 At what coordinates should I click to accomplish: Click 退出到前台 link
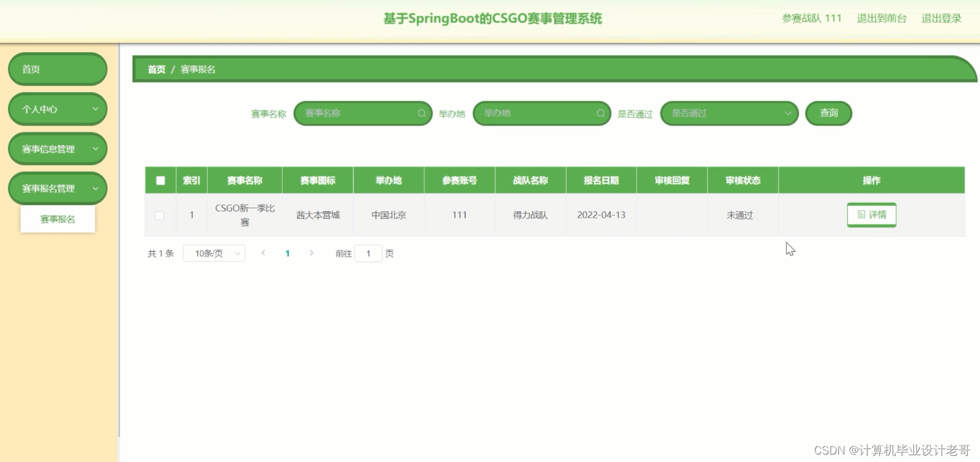881,19
